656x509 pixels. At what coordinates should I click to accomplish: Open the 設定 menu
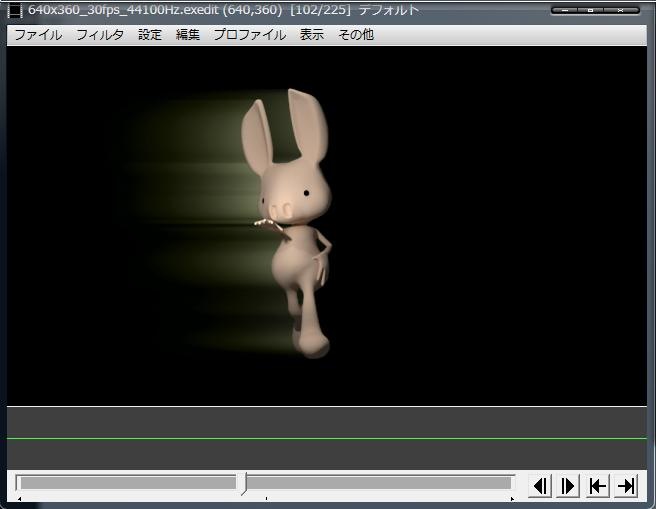150,34
